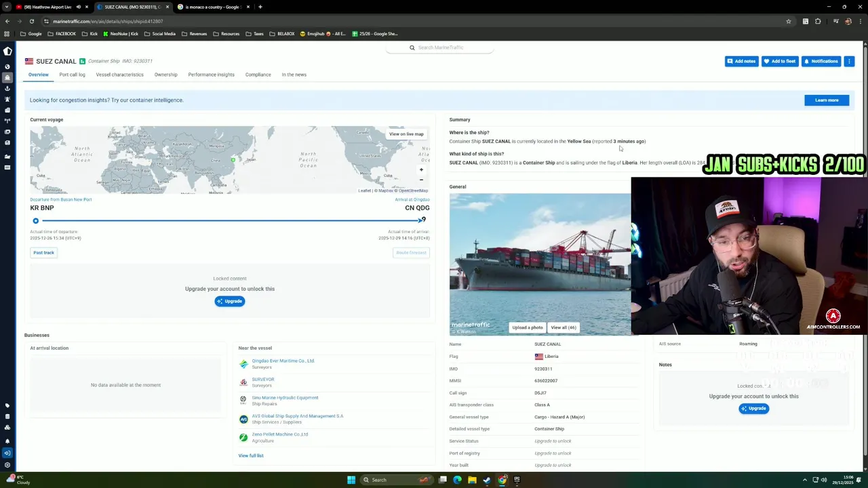The height and width of the screenshot is (488, 868).
Task: Go back to the previous page
Action: pyautogui.click(x=7, y=21)
